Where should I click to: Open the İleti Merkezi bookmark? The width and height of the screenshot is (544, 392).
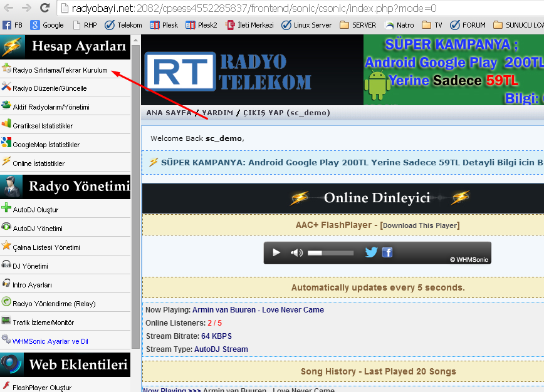point(249,25)
